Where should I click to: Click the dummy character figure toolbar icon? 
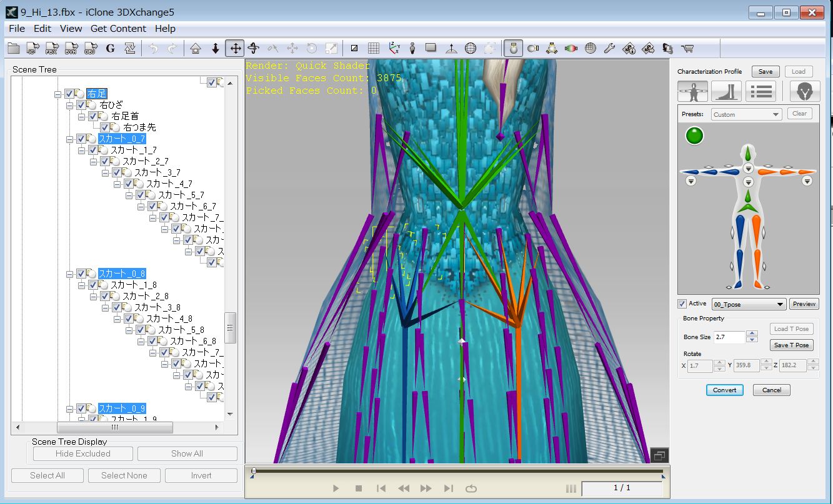[x=412, y=48]
